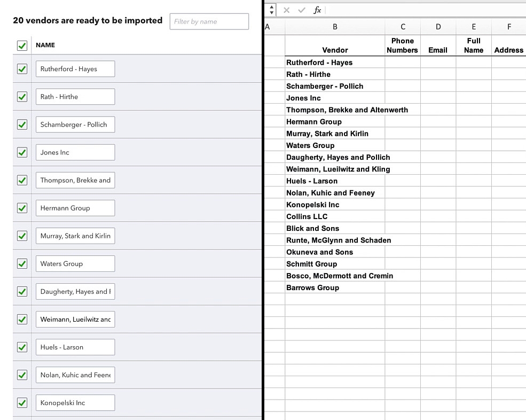526x420 pixels.
Task: Select the Email header cell
Action: 438,45
